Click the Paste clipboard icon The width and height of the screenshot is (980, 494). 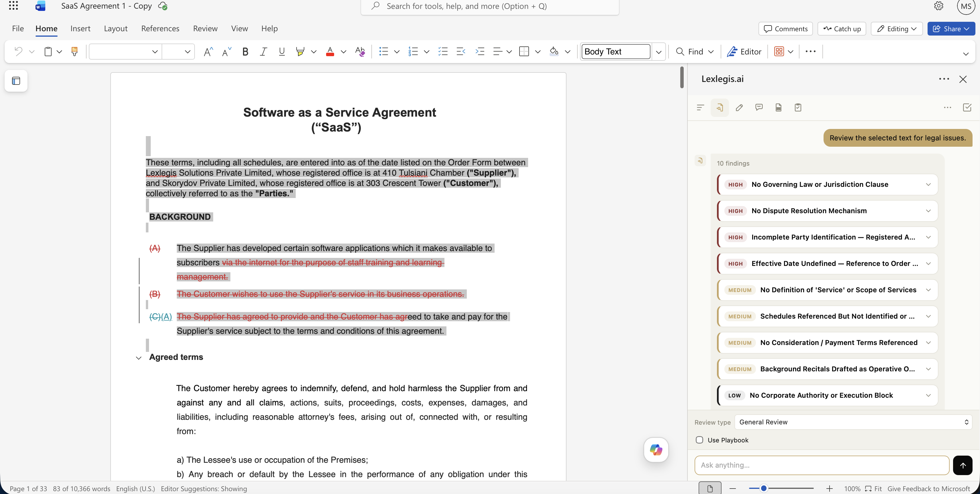pos(48,51)
